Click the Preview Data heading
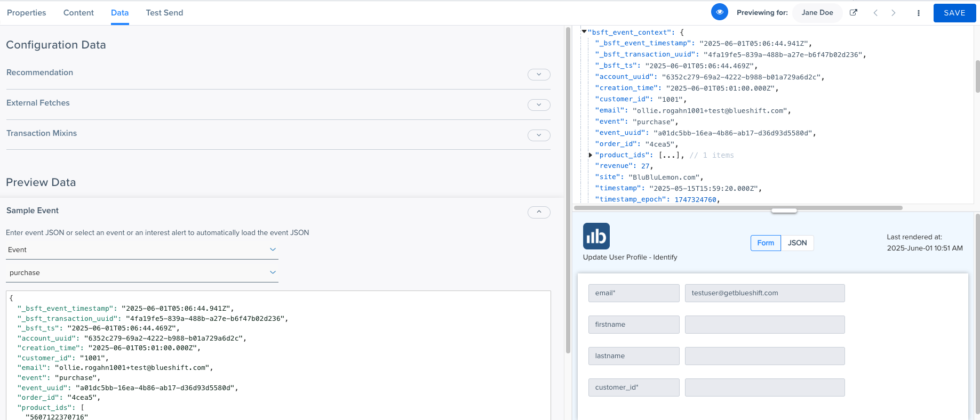980x420 pixels. click(41, 182)
